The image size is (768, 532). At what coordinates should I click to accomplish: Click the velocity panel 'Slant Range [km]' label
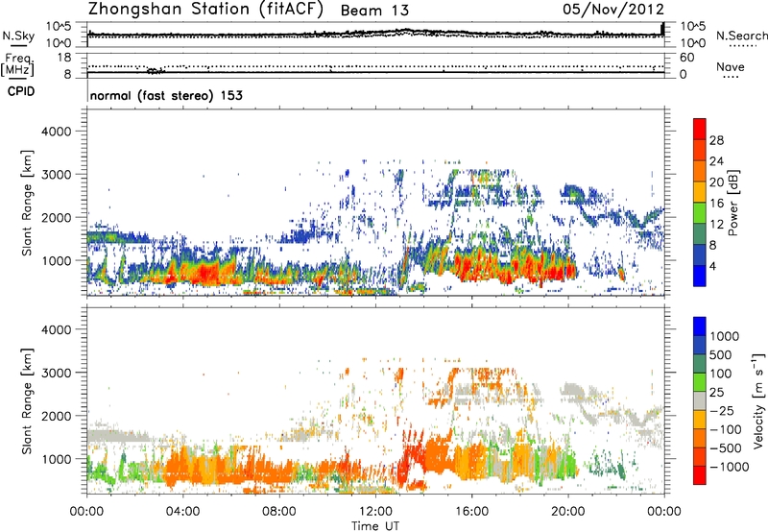pos(27,400)
